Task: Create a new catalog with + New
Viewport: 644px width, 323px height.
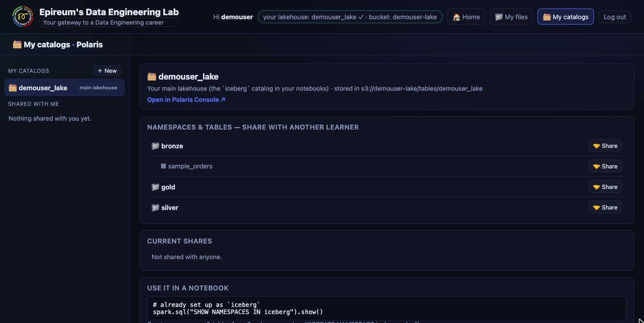Action: tap(107, 71)
